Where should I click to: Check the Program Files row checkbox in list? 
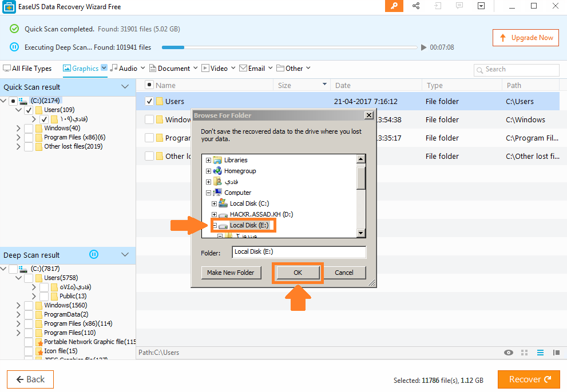[x=149, y=138]
